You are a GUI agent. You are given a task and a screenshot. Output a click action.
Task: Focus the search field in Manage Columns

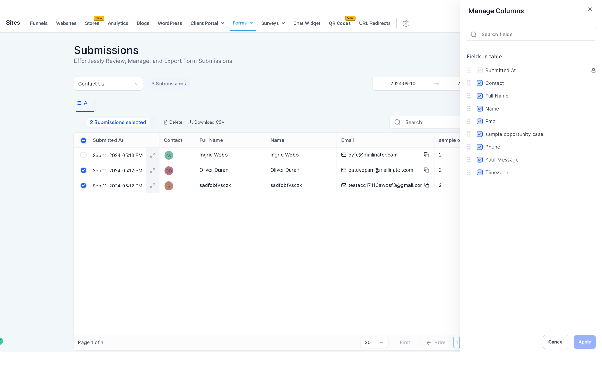[x=531, y=34]
